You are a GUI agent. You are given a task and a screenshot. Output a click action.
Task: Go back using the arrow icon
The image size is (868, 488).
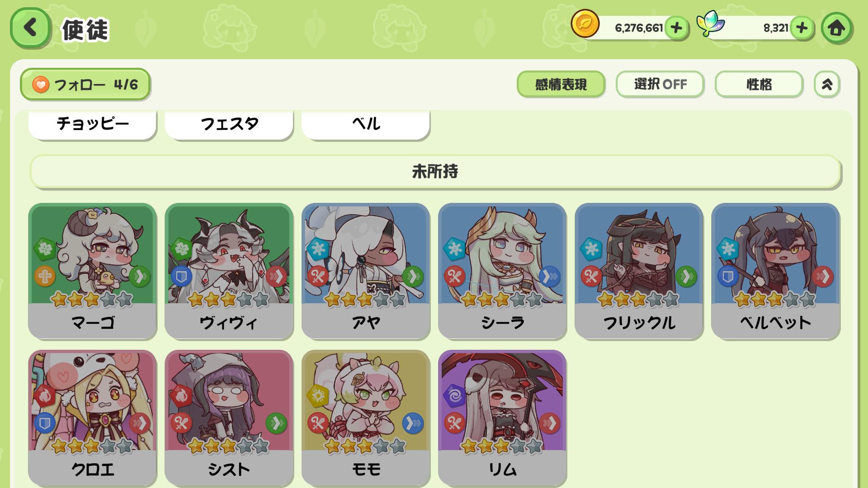[x=30, y=28]
